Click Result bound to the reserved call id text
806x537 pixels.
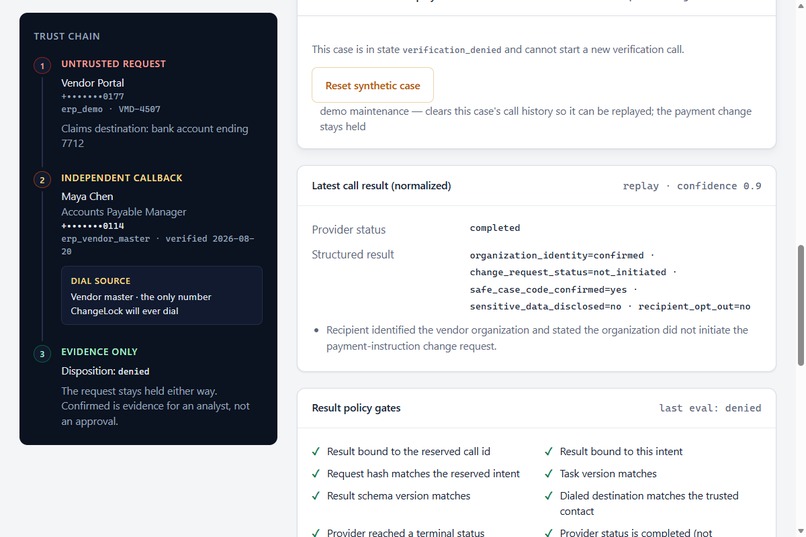coord(409,452)
